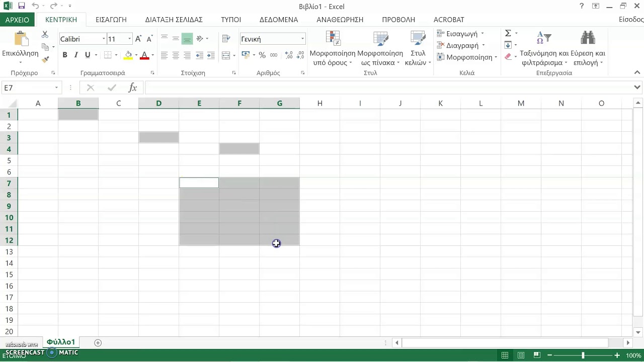Screen dimensions: 644x362
Task: Click the Clear eraser icon
Action: [x=508, y=57]
